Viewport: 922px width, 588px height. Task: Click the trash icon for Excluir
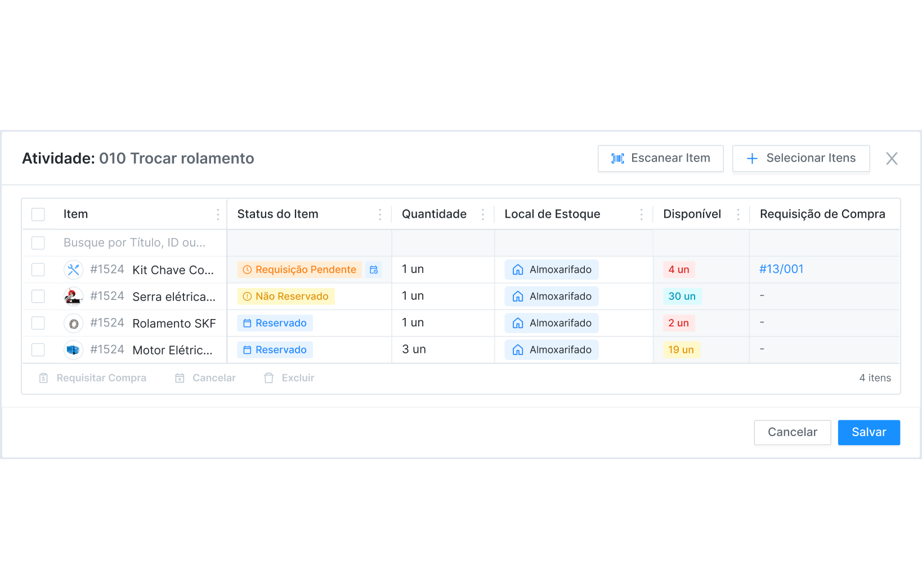pyautogui.click(x=269, y=378)
